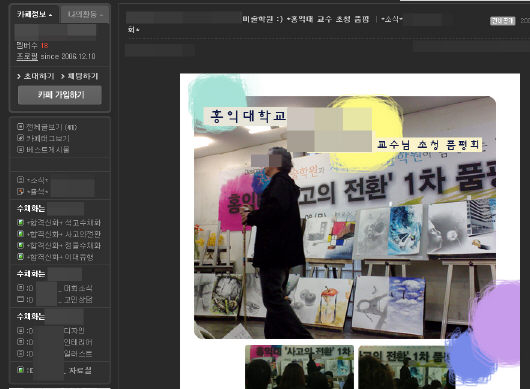Open the *출석* board
Image resolution: width=530 pixels, height=389 pixels.
click(x=37, y=192)
